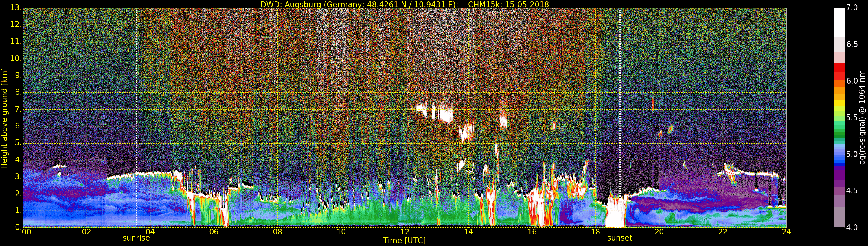Image resolution: width=868 pixels, height=246 pixels.
Task: Click the plot title 'DWD: Augsburg' text
Action: (x=291, y=4)
